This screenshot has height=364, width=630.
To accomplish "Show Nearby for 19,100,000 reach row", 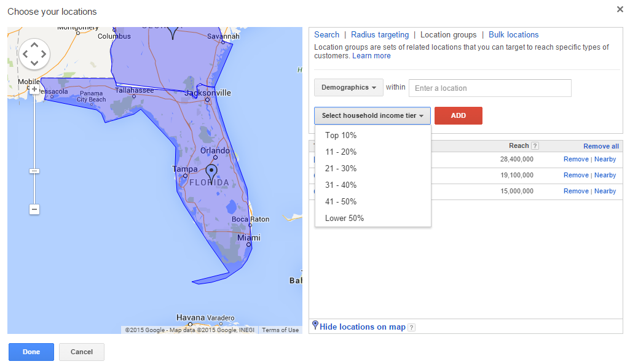I will pyautogui.click(x=605, y=175).
